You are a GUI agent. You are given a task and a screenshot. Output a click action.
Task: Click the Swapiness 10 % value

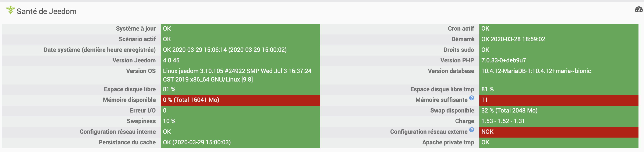click(x=169, y=121)
